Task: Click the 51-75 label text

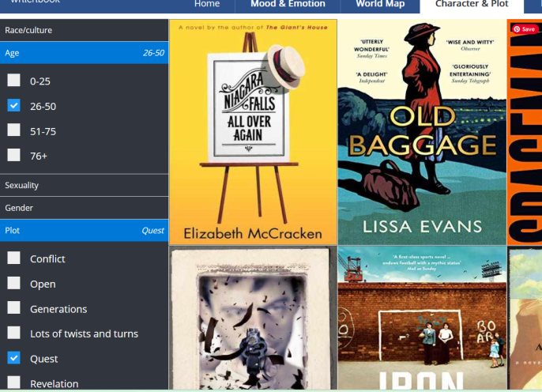Action: 43,132
